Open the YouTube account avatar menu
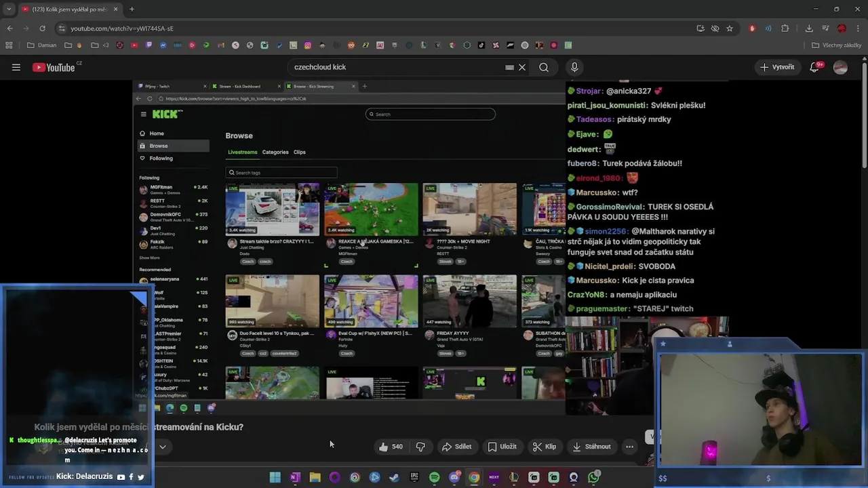Viewport: 868px width, 488px height. (x=840, y=67)
